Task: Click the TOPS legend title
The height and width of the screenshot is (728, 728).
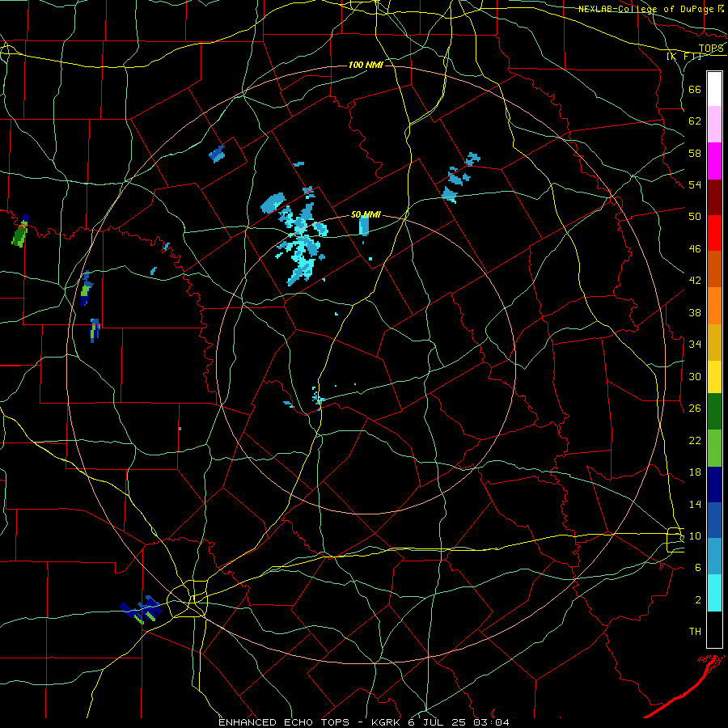Action: coord(711,48)
